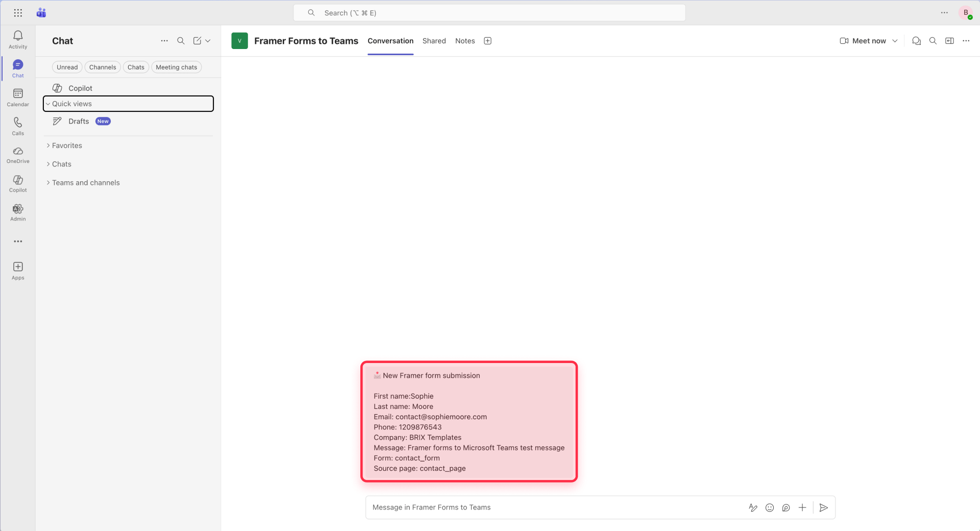Viewport: 980px width, 531px height.
Task: Click the format text pen icon
Action: pyautogui.click(x=753, y=508)
